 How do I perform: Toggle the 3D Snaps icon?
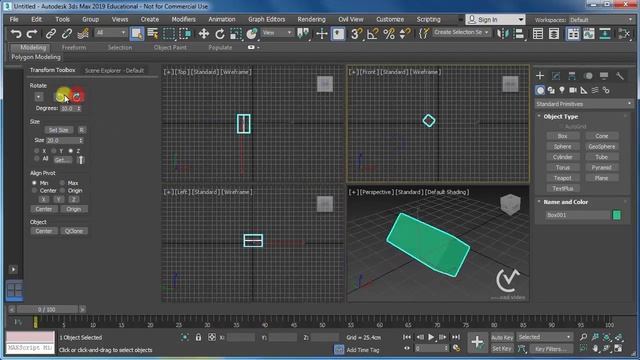pyautogui.click(x=356, y=34)
